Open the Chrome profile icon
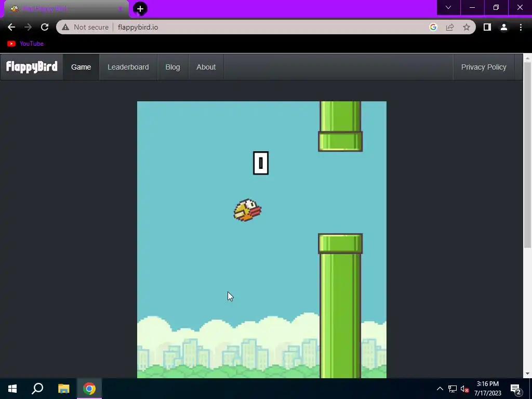The image size is (532, 399). [504, 27]
